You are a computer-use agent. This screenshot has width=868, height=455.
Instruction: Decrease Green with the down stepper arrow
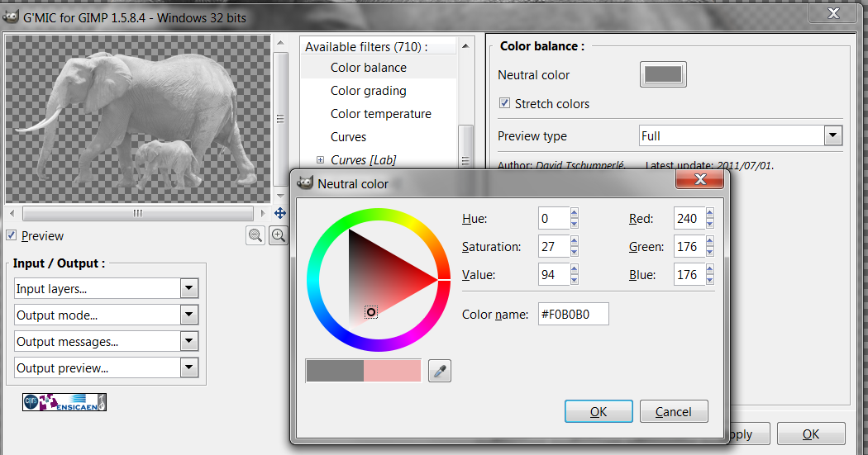click(709, 252)
